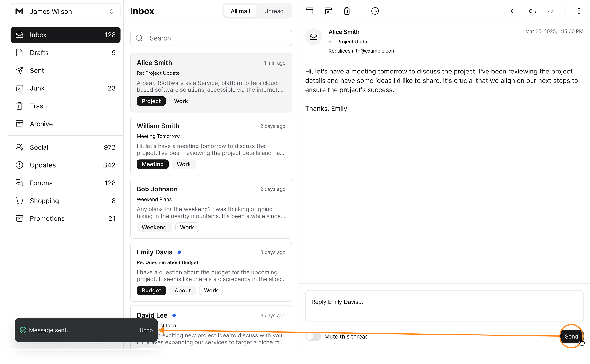Image resolution: width=590 pixels, height=364 pixels.
Task: Open the William Smith Meeting Tomorrow email
Action: coord(211,145)
